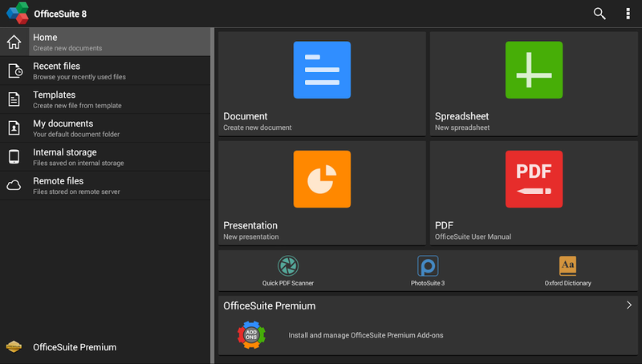Browse Internal storage files
The width and height of the screenshot is (642, 364).
coord(105,156)
